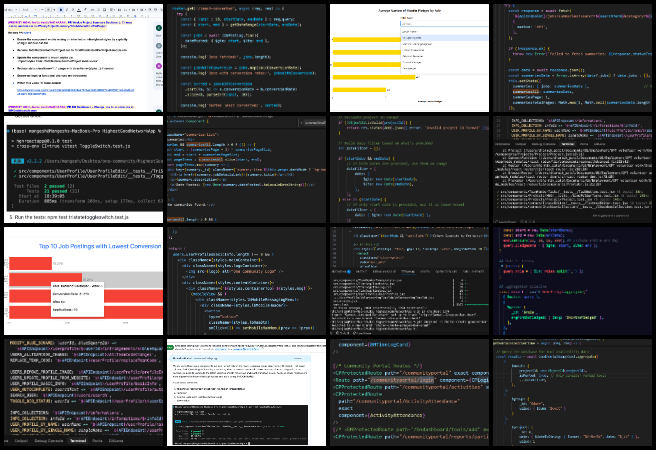Open the fetch summaries error-handling code thumbnail
The image size is (656, 450).
(572, 58)
